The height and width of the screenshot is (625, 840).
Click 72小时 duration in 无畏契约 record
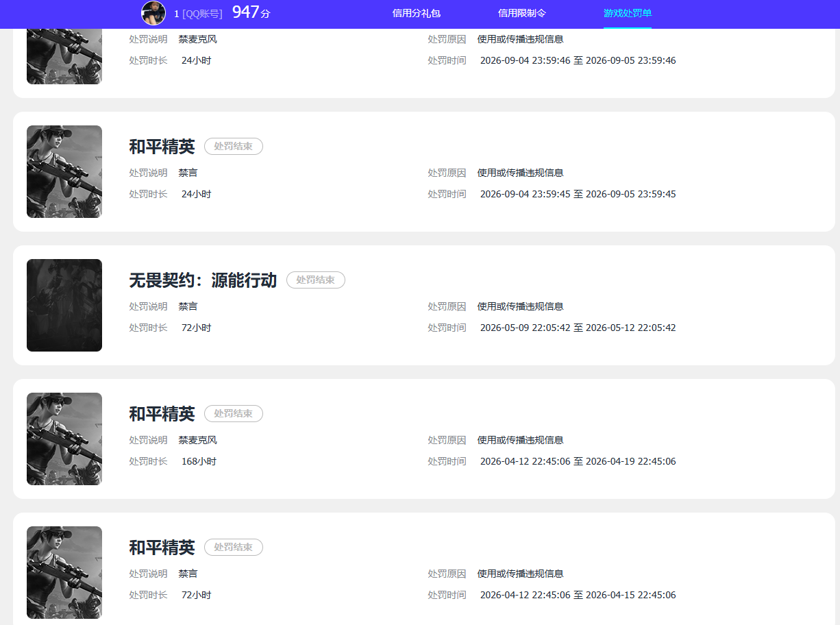coord(196,328)
